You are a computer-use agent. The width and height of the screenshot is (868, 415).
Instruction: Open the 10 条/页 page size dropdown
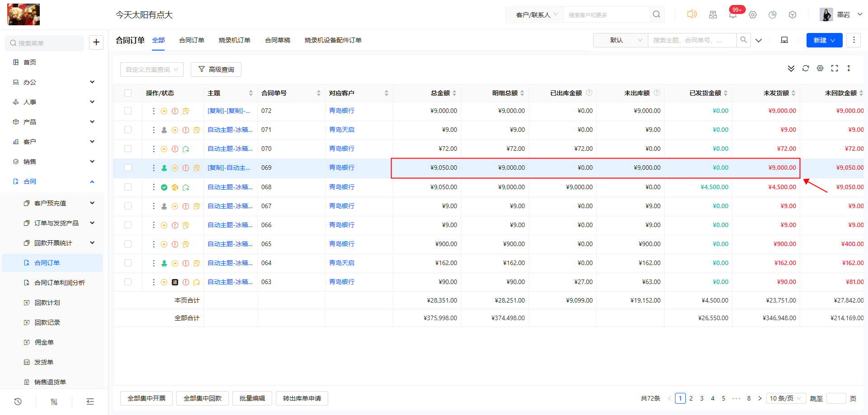click(x=786, y=398)
